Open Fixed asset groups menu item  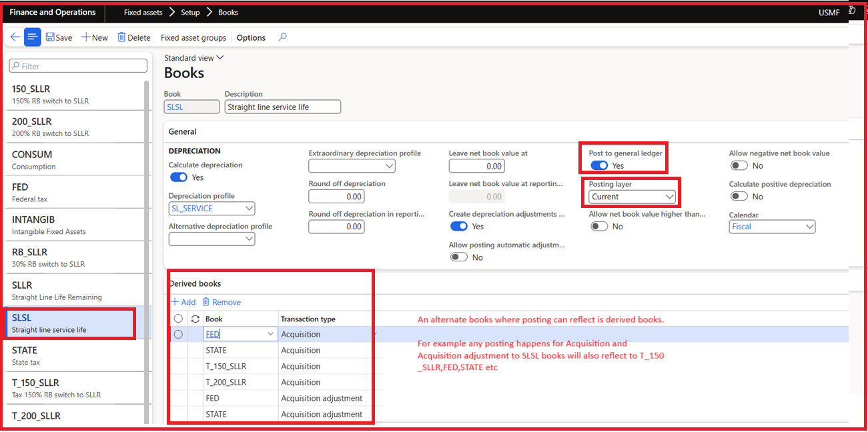193,38
